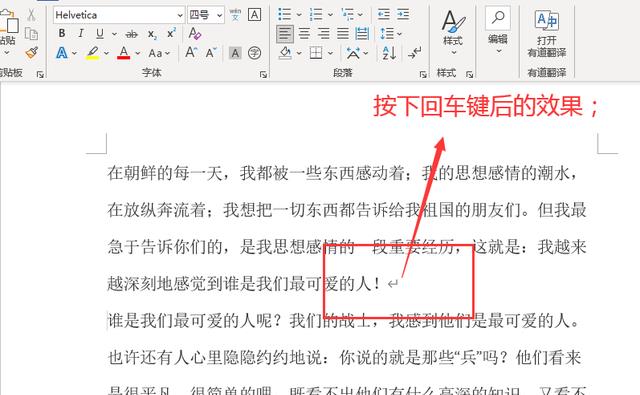Toggle strikethrough formatting

pos(131,34)
